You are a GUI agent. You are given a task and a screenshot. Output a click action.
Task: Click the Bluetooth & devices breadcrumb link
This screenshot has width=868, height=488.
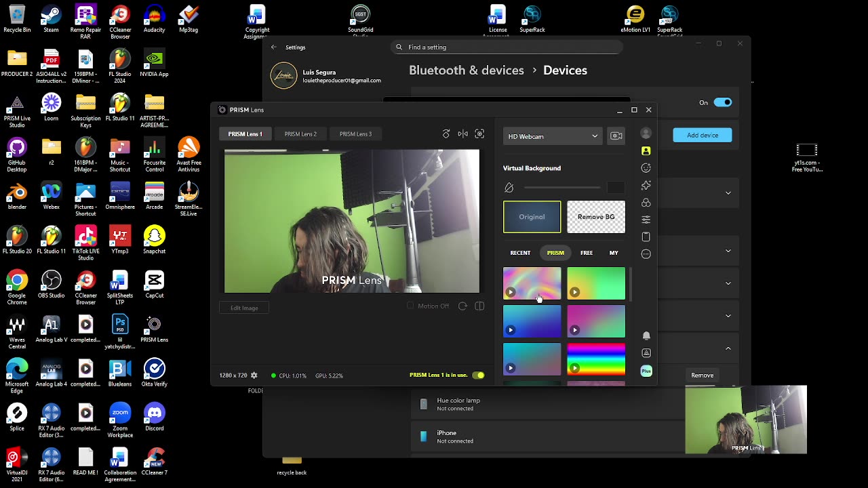[467, 70]
